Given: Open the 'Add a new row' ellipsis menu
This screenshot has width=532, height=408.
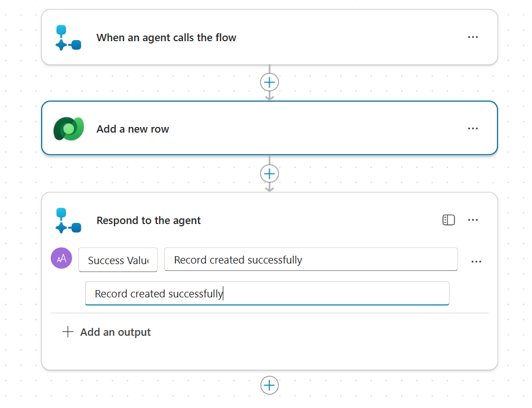Looking at the screenshot, I should point(473,129).
